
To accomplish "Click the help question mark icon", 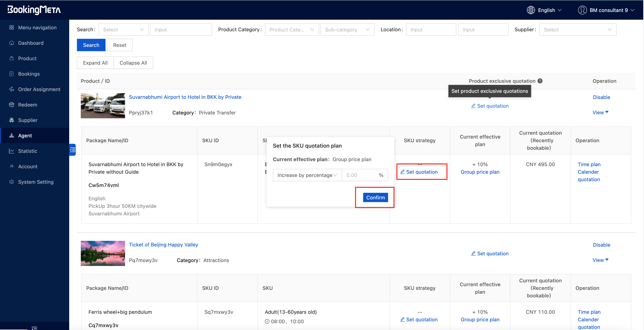I will 540,81.
